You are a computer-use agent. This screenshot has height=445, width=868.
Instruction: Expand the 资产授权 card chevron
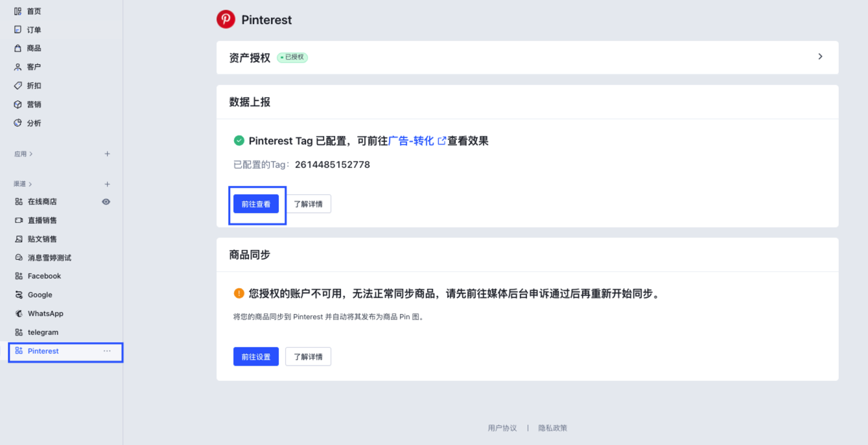click(820, 57)
